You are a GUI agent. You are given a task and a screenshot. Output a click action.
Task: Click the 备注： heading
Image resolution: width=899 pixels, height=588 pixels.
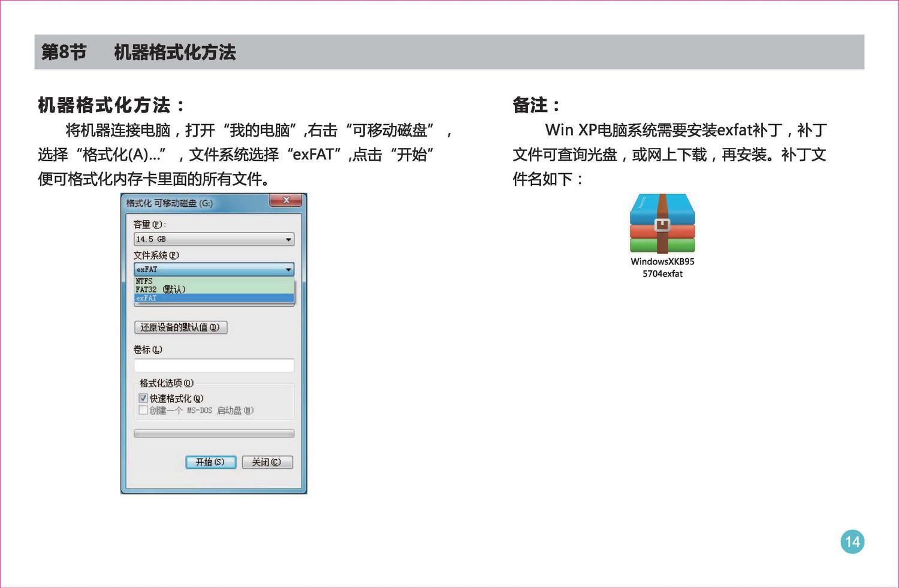pos(536,105)
